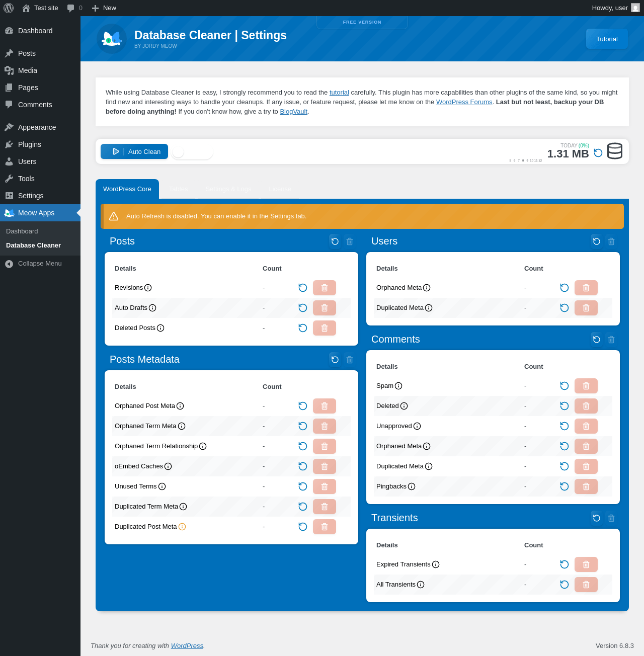Open Appearance in the admin sidebar
The width and height of the screenshot is (644, 656).
(x=40, y=127)
